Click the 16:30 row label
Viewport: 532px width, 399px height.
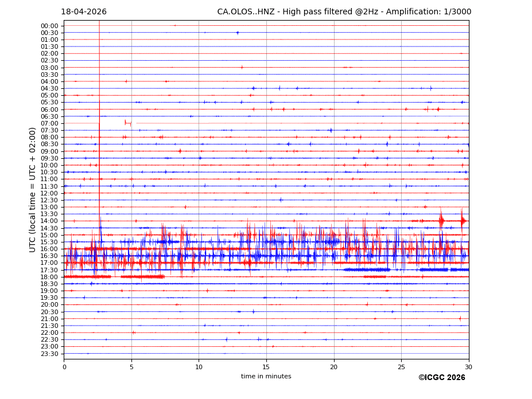[49, 256]
